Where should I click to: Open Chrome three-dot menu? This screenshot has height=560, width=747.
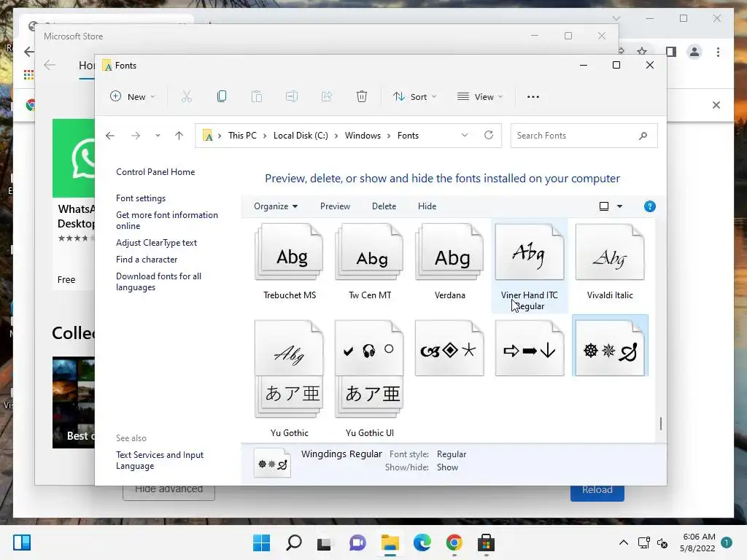[x=718, y=52]
